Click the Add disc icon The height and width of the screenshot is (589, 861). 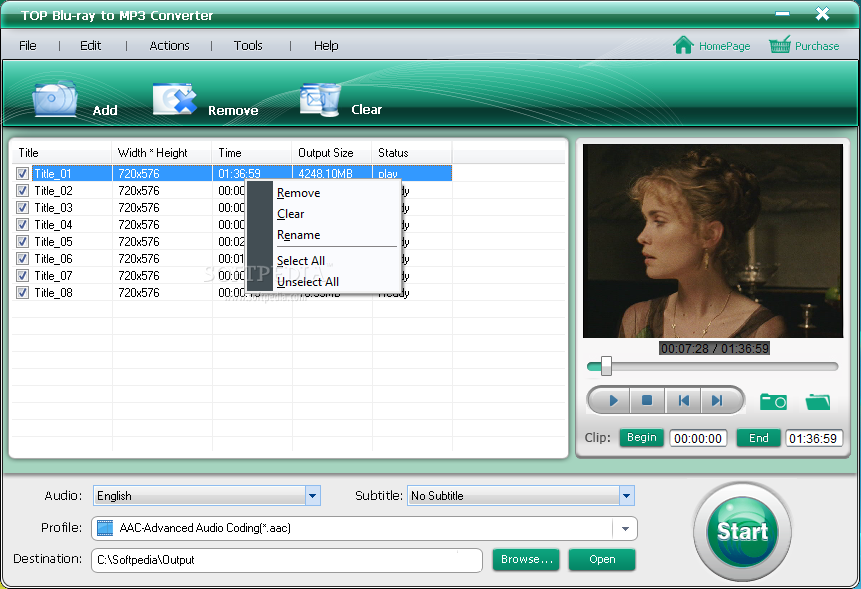click(x=55, y=99)
